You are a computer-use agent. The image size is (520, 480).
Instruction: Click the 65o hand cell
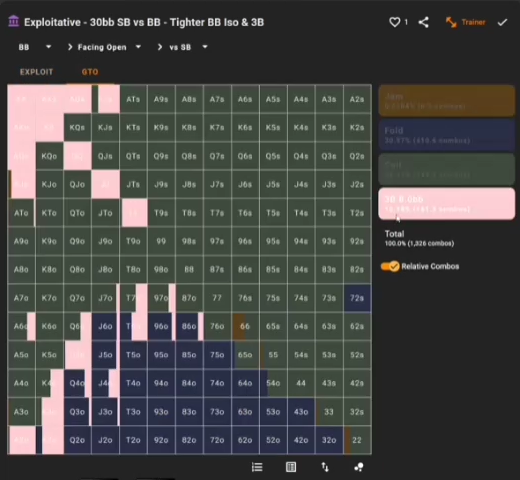click(x=245, y=355)
